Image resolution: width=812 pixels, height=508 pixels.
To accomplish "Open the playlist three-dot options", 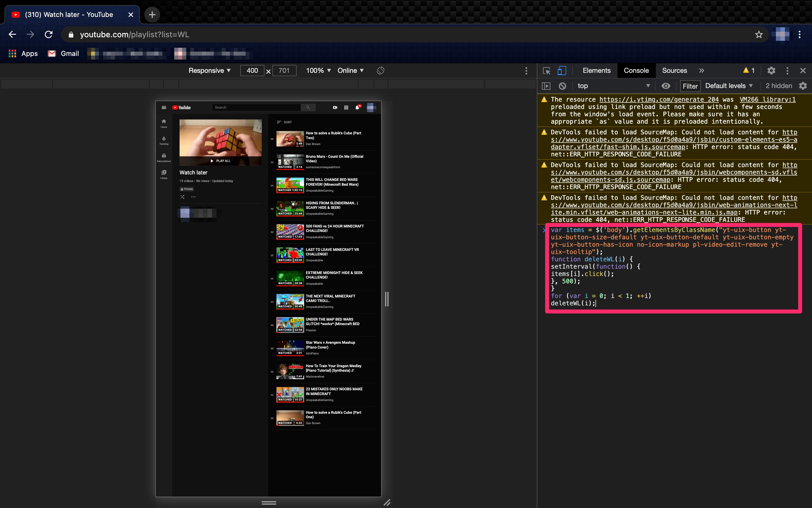I will click(x=193, y=197).
